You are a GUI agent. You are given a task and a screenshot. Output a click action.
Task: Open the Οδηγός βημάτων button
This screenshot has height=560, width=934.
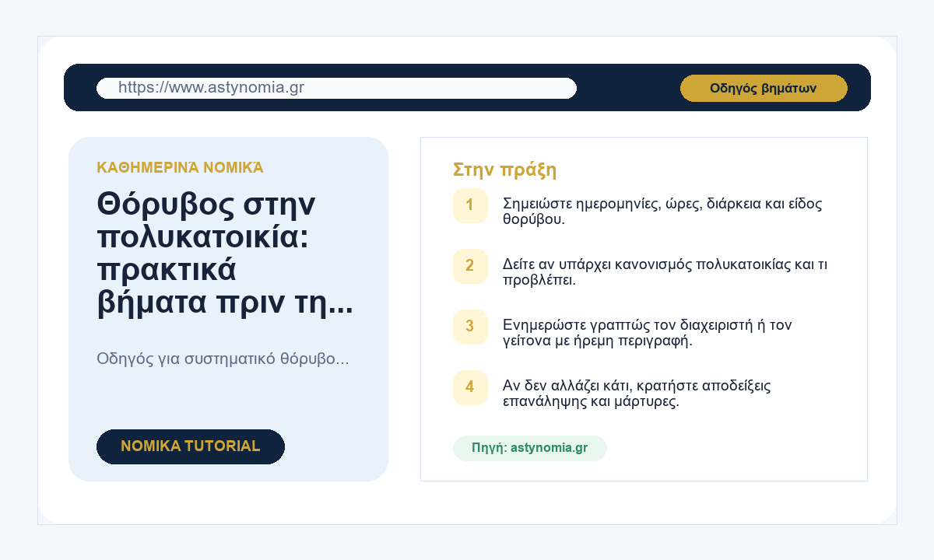point(764,88)
